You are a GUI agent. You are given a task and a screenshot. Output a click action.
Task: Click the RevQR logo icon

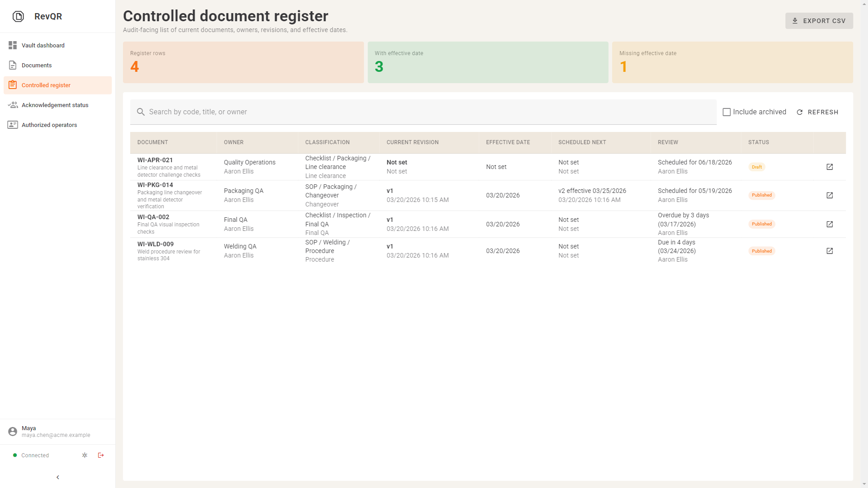[x=18, y=16]
